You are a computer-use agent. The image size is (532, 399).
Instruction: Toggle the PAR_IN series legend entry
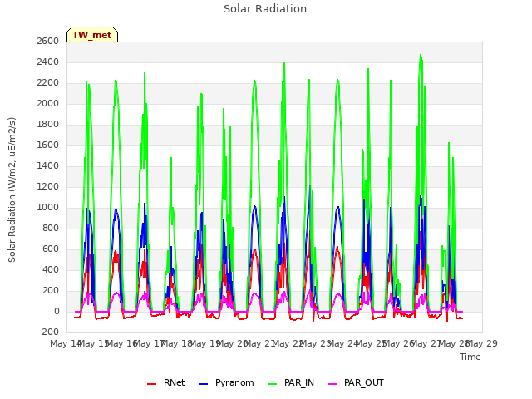coord(291,383)
